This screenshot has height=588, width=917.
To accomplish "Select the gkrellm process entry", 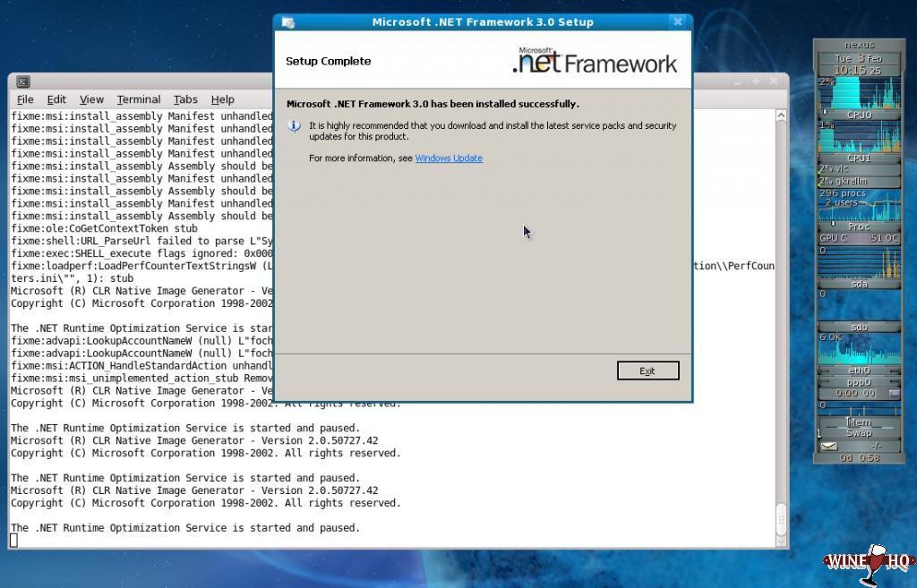I will pos(859,181).
